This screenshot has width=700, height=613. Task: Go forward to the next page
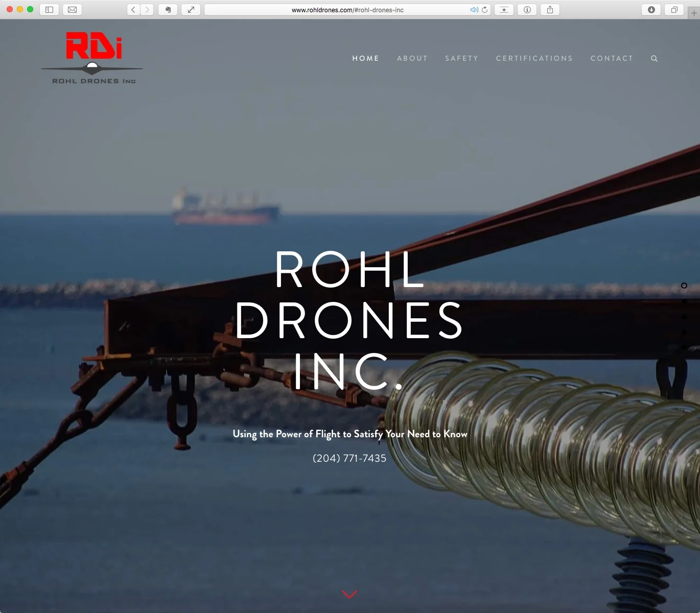[x=147, y=10]
